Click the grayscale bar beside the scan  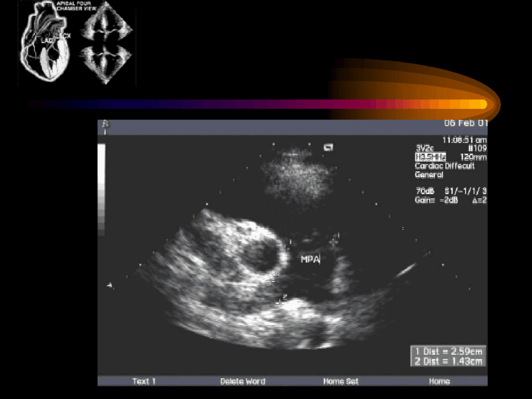(x=101, y=190)
